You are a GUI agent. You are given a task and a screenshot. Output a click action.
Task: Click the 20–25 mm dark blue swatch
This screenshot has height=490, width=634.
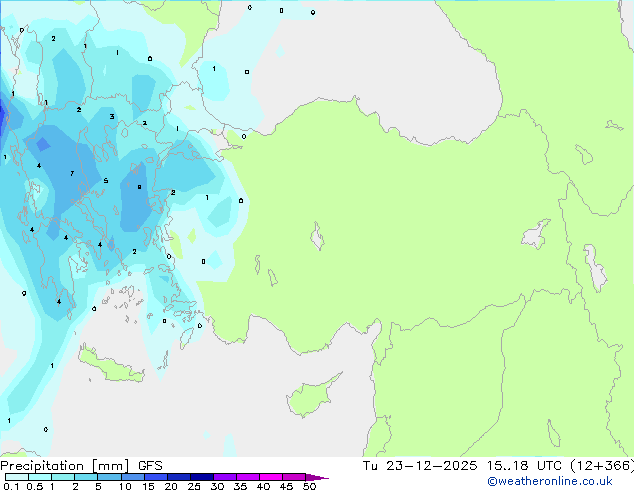pos(179,477)
